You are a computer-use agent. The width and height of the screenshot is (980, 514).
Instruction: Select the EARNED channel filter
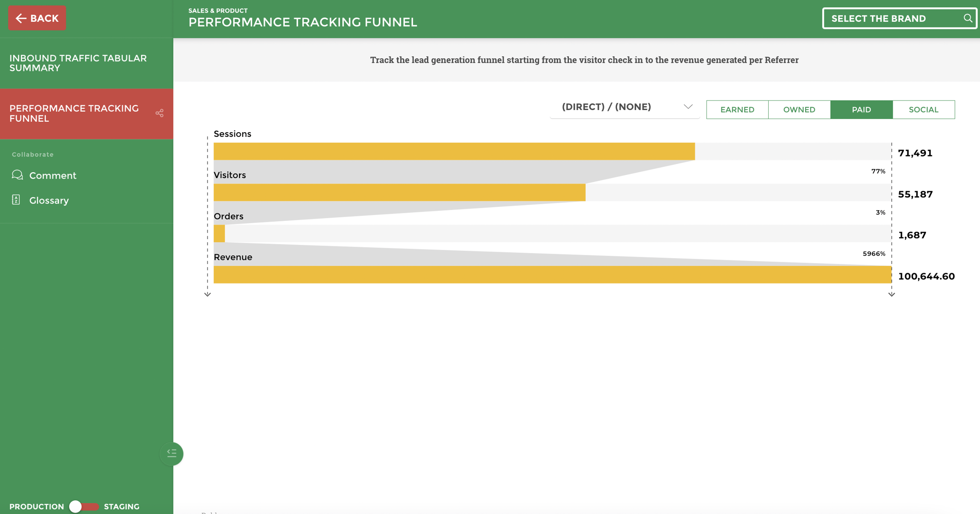(737, 110)
